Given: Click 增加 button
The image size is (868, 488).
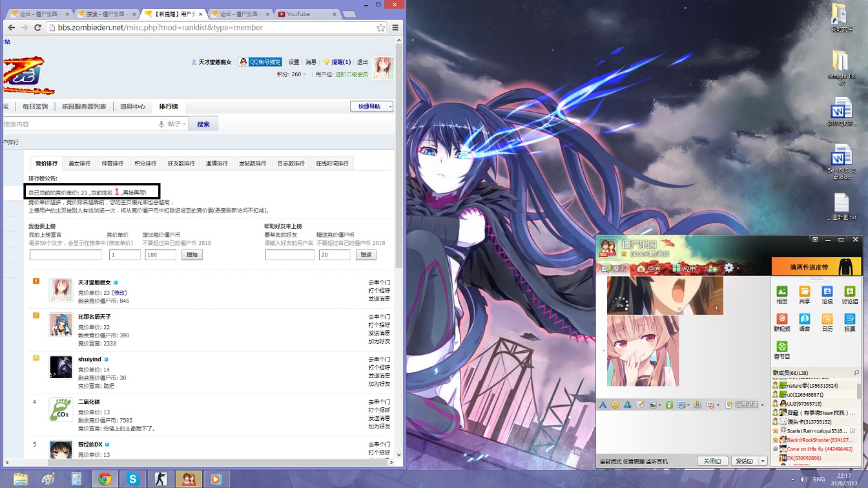Looking at the screenshot, I should (192, 255).
